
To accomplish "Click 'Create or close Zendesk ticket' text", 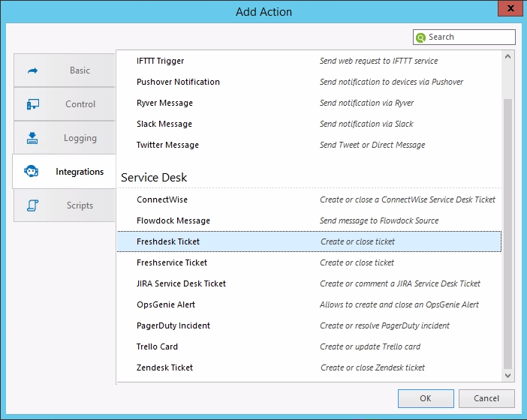I will (x=372, y=367).
